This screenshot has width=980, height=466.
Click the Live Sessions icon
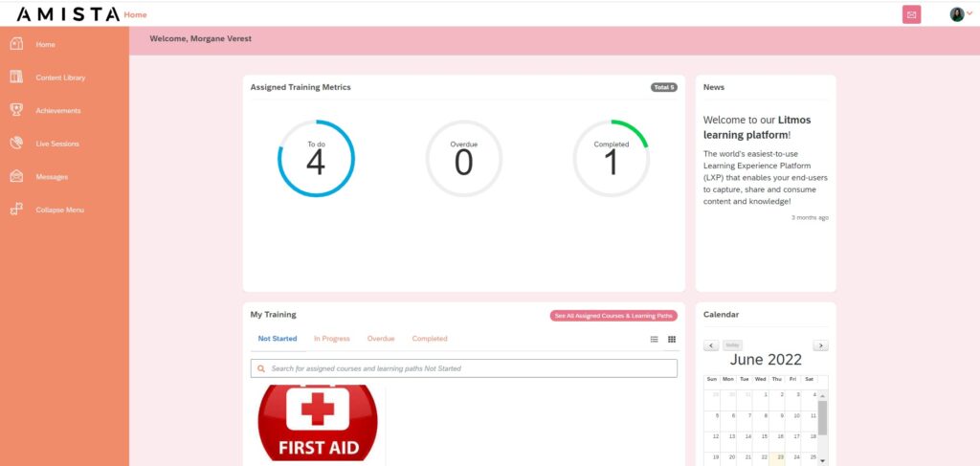point(16,143)
